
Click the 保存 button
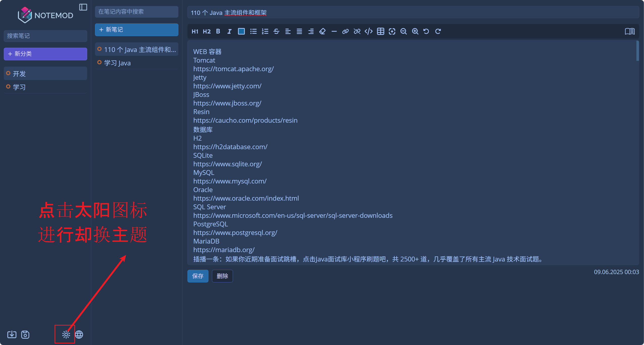(198, 276)
